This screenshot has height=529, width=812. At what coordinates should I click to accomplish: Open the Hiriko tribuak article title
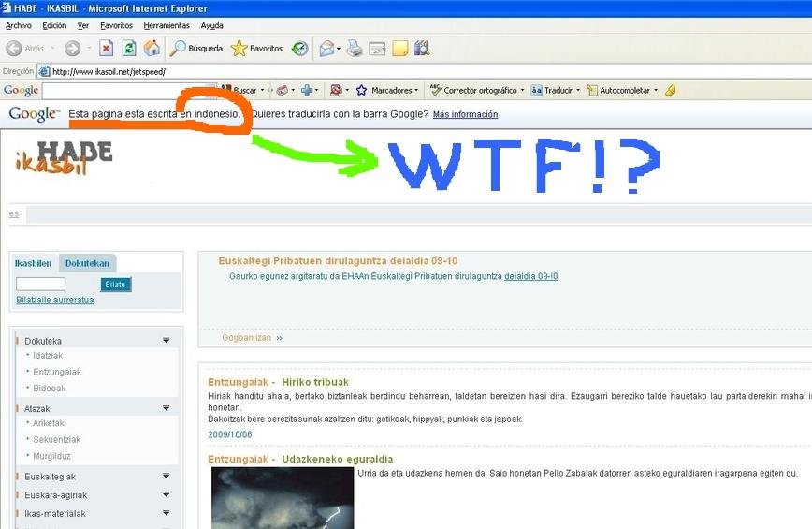315,382
